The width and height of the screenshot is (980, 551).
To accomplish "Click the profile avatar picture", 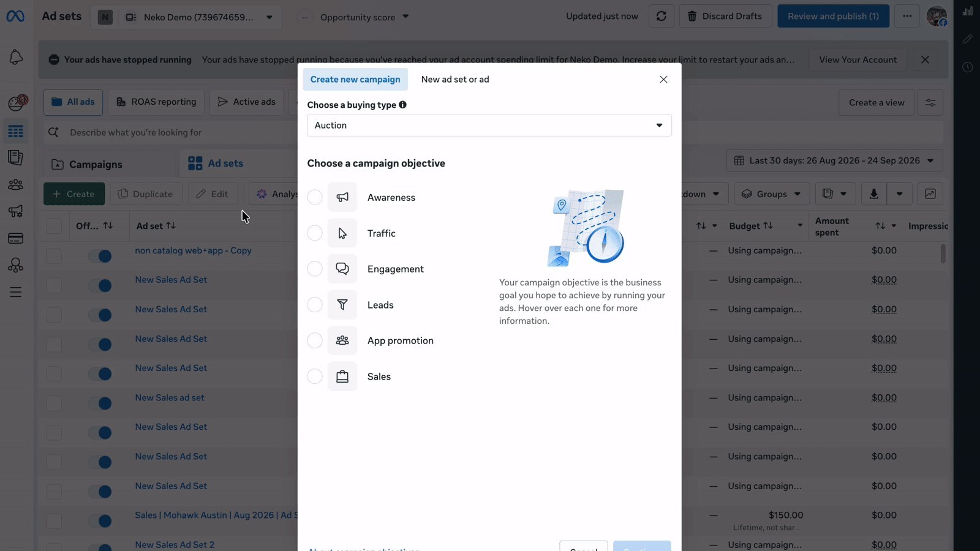I will (937, 17).
